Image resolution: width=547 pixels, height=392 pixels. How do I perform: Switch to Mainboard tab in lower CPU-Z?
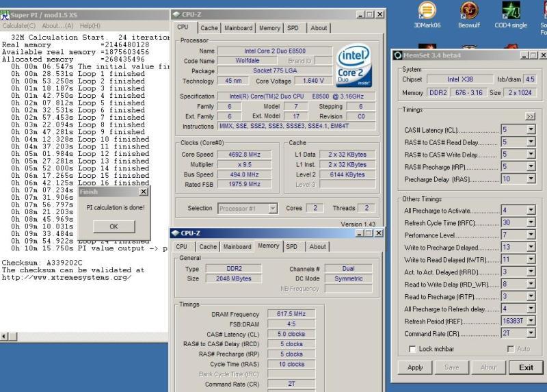pyautogui.click(x=237, y=246)
